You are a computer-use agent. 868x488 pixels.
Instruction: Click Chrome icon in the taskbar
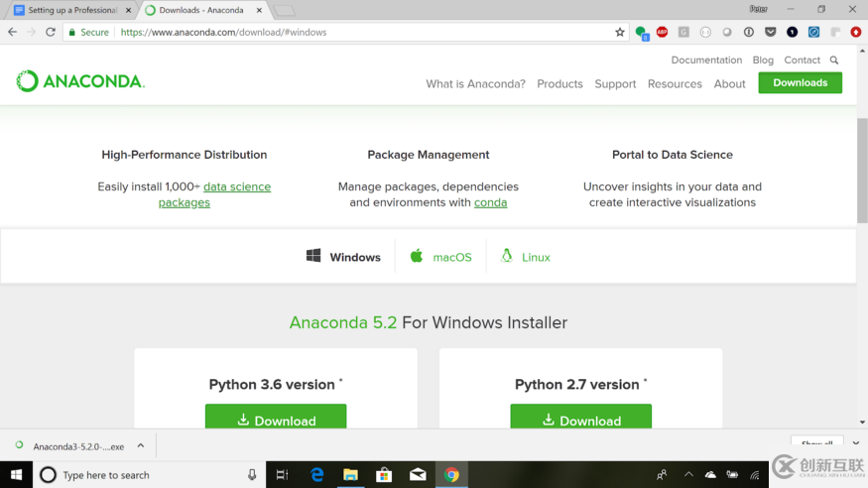click(451, 475)
